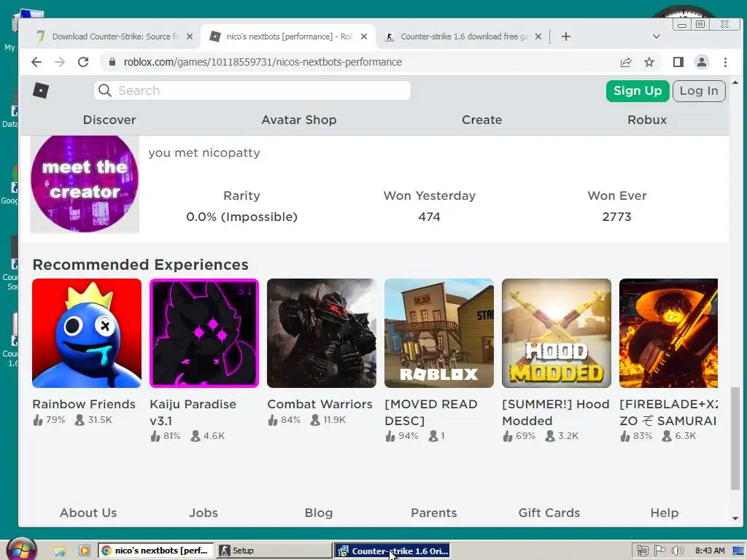
Task: Open the Create menu item
Action: [x=481, y=120]
